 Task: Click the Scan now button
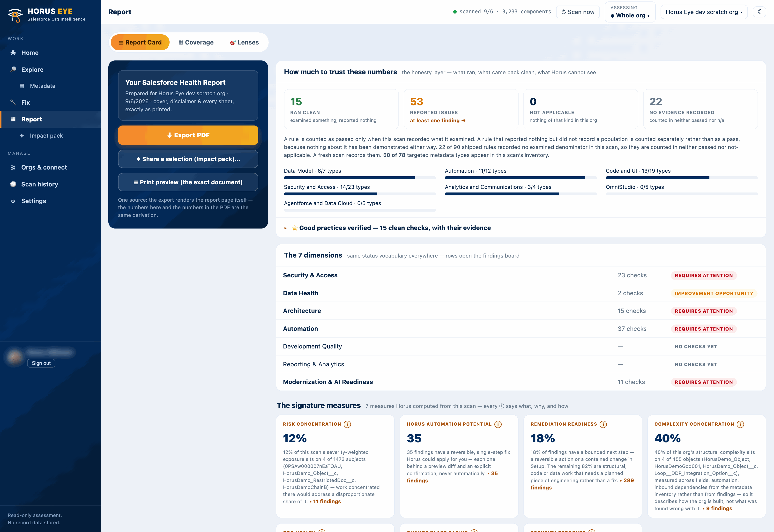[578, 12]
